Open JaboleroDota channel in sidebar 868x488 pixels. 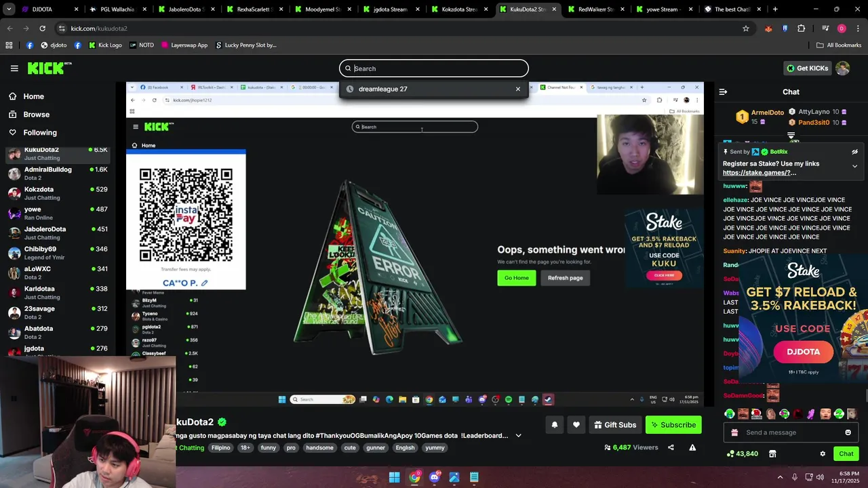click(58, 233)
